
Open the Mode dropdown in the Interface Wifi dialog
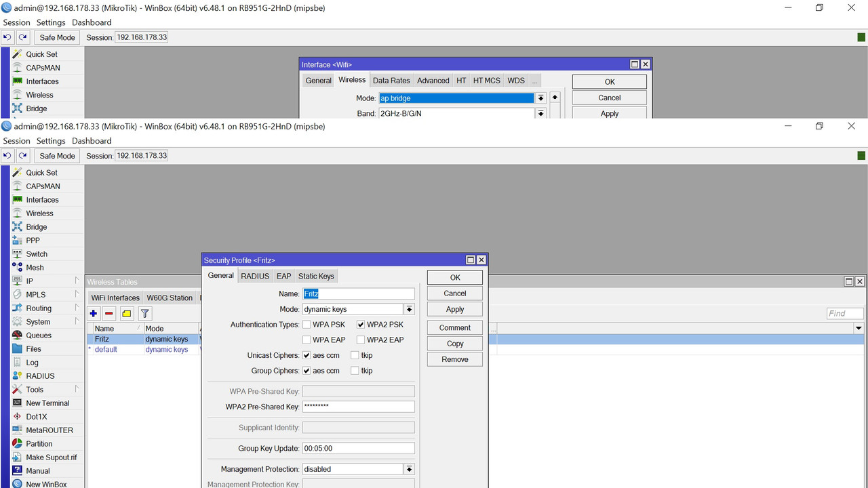click(540, 98)
